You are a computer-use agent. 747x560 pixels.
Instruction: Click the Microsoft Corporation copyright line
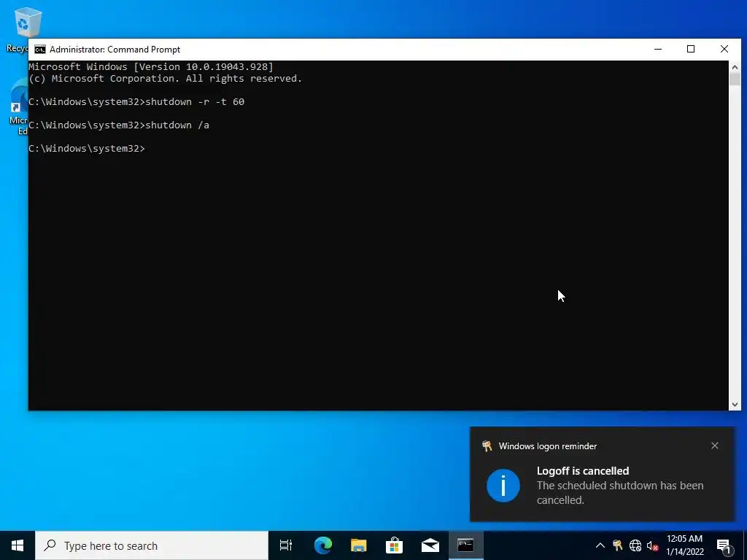(166, 79)
